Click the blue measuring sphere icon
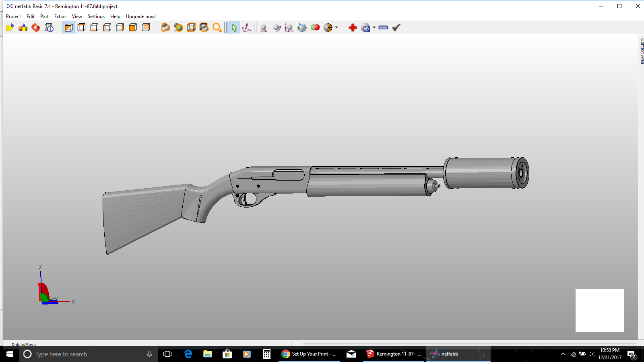The image size is (644, 362). [x=365, y=27]
